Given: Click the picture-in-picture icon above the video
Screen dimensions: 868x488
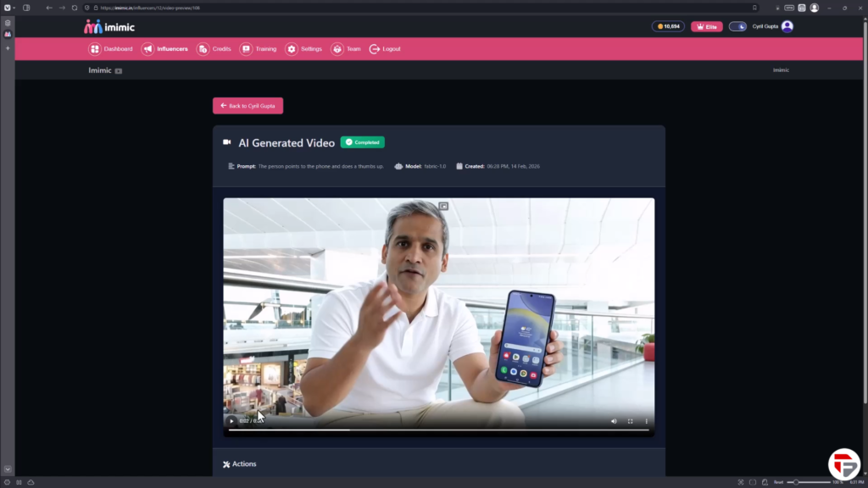Looking at the screenshot, I should (442, 206).
